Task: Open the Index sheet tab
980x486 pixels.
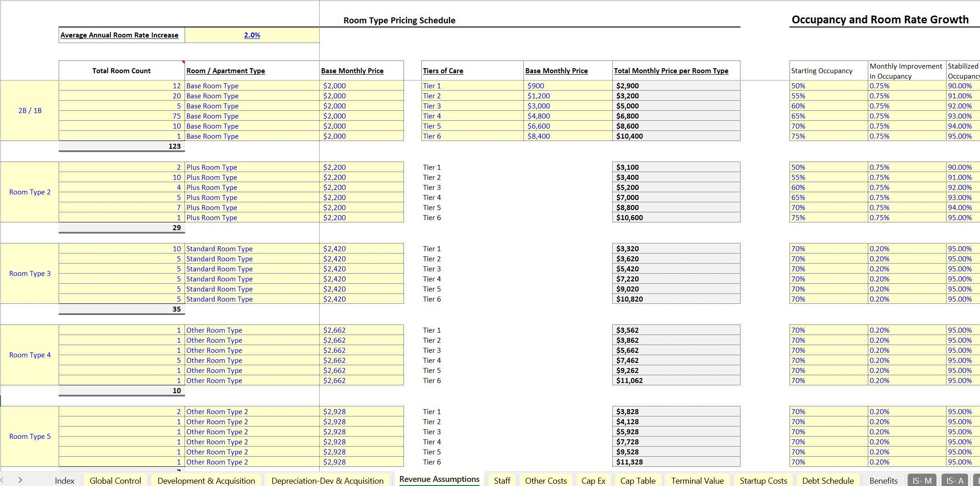Action: [65, 481]
